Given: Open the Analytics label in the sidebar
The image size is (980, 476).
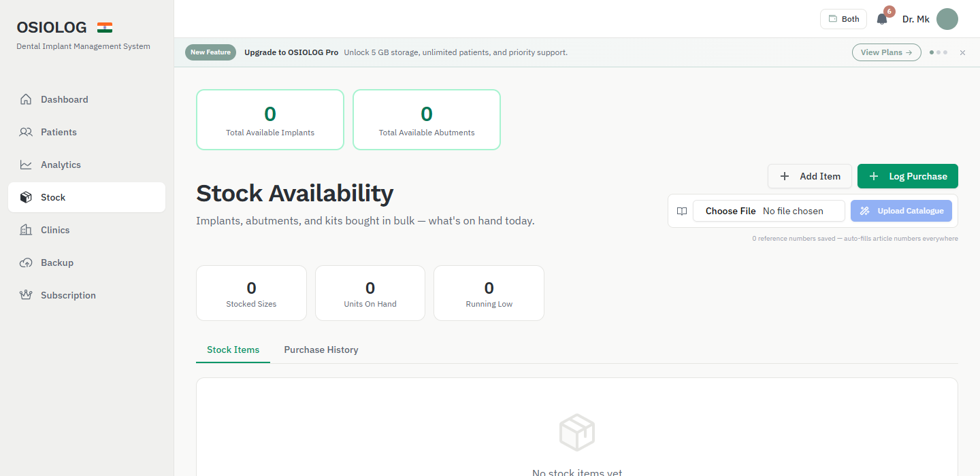Looking at the screenshot, I should coord(61,165).
